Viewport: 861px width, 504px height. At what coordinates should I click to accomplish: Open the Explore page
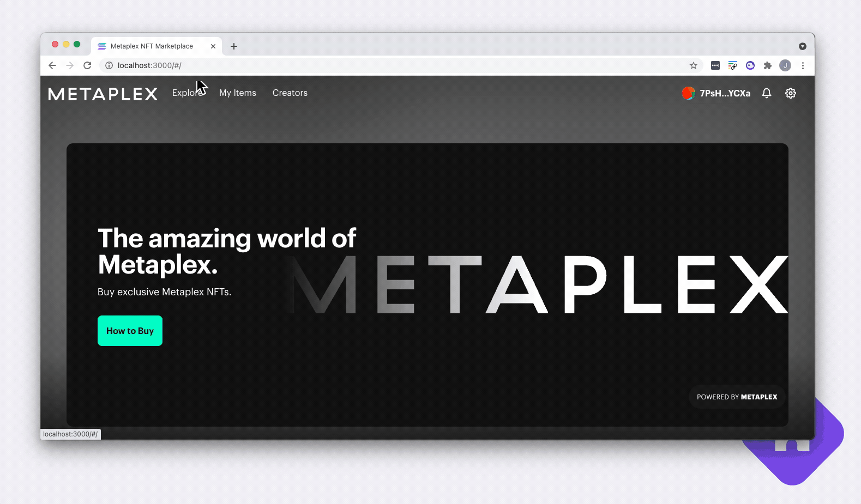click(x=188, y=93)
